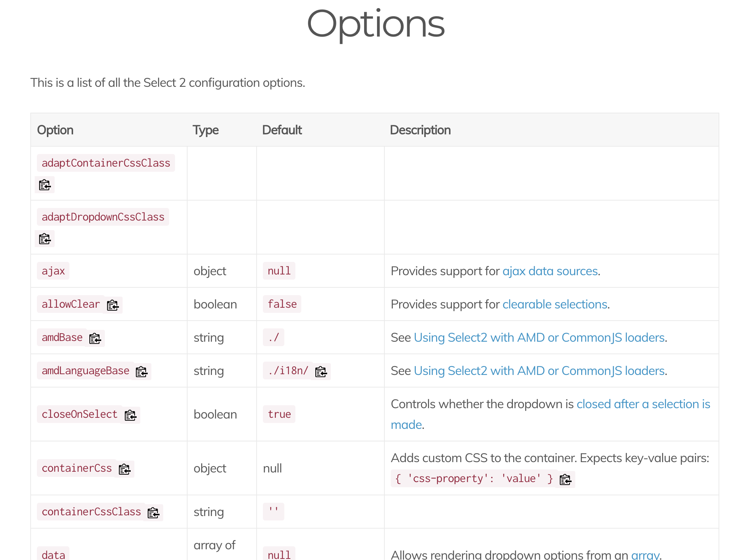This screenshot has height=560, width=754.
Task: Open the clearable selections link
Action: 555,304
